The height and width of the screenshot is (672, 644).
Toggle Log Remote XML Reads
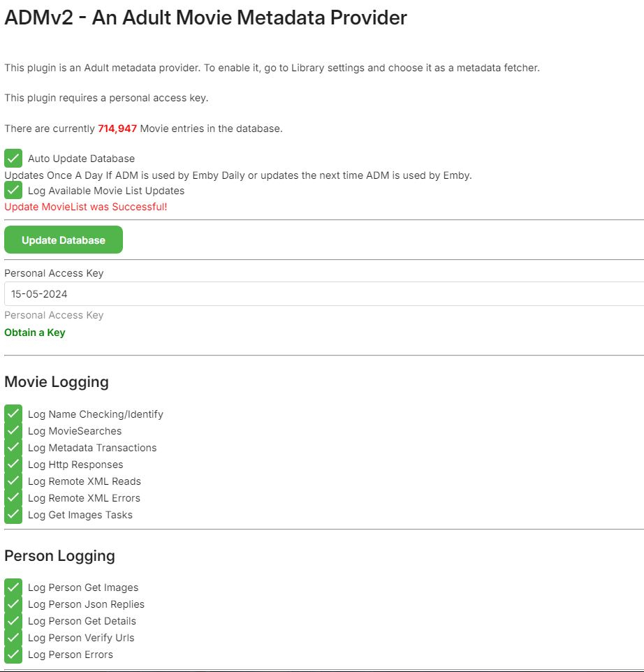pos(13,481)
